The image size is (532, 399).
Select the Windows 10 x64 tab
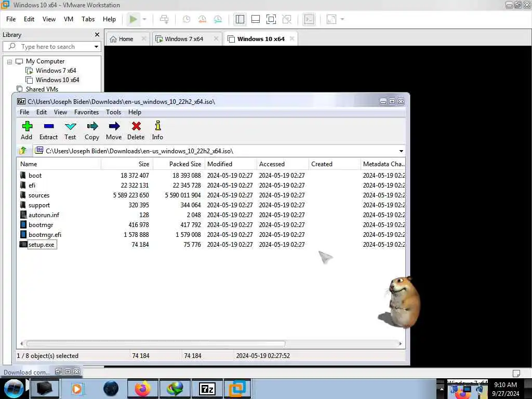tap(261, 39)
